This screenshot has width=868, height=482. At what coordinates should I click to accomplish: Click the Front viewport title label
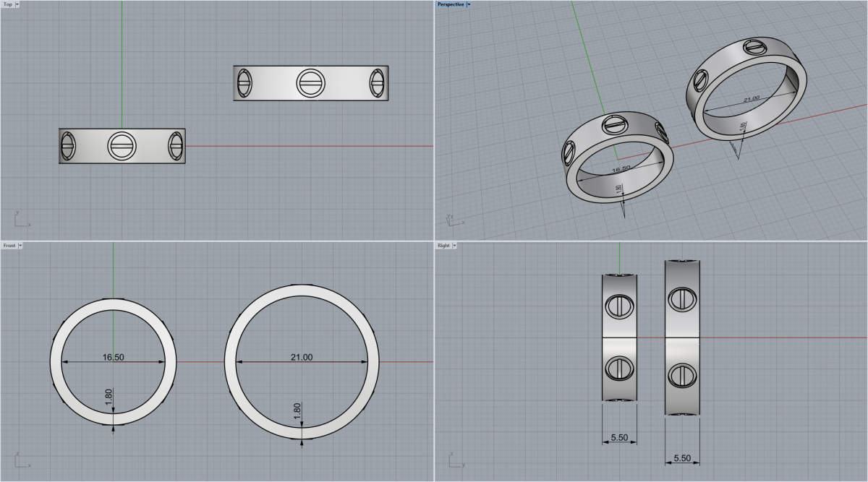coord(9,246)
